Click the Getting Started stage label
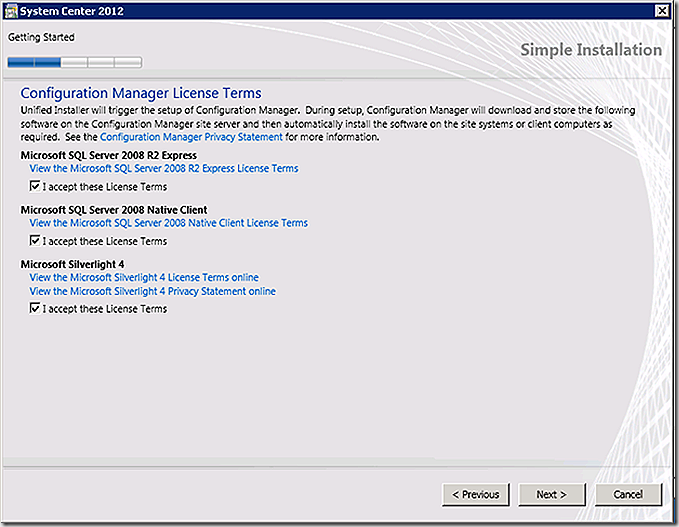This screenshot has width=679, height=527. point(41,38)
